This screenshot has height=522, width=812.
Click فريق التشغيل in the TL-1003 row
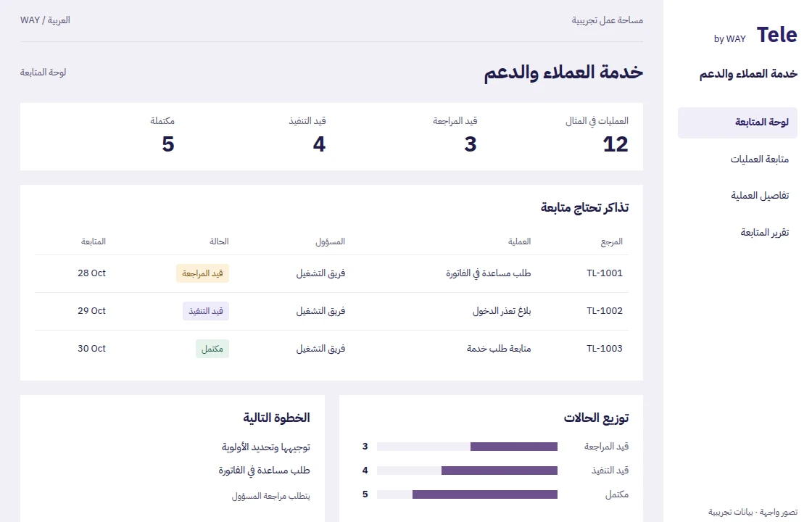320,349
